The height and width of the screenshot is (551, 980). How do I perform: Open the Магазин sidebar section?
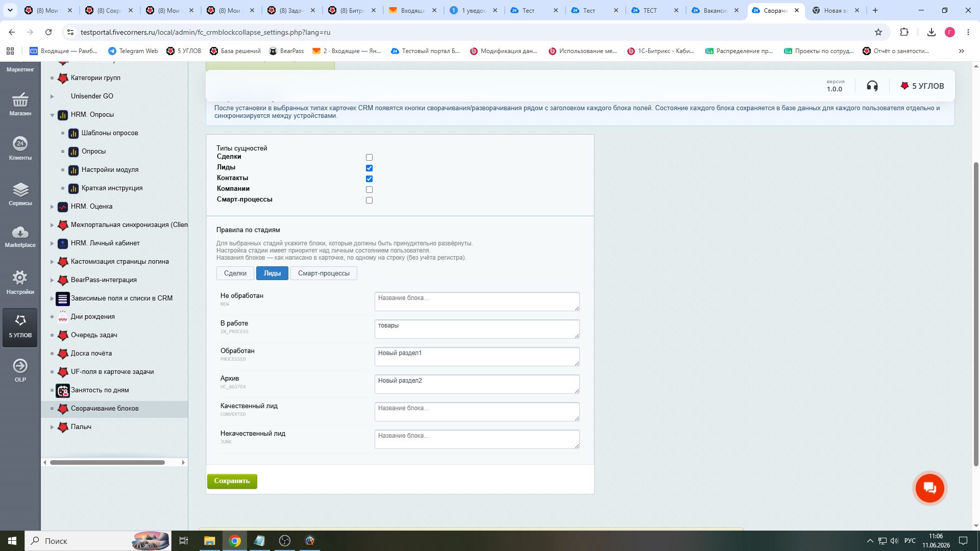(20, 104)
